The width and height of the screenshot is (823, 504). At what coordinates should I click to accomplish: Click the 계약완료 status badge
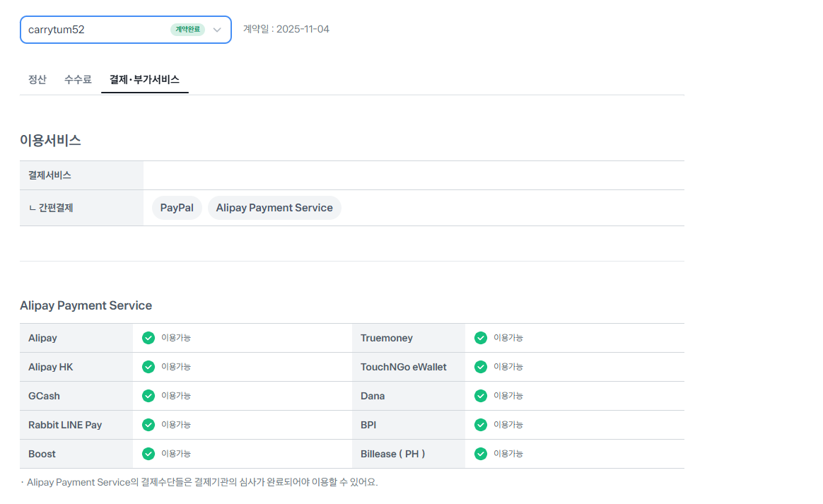tap(187, 30)
